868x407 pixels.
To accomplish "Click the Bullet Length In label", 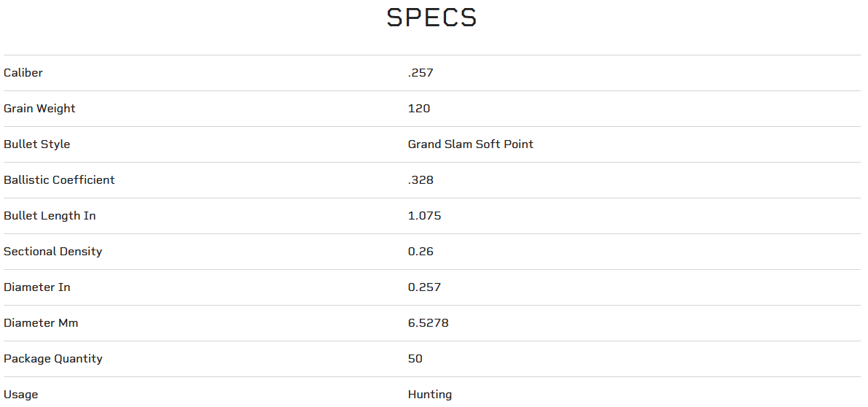I will (x=50, y=216).
